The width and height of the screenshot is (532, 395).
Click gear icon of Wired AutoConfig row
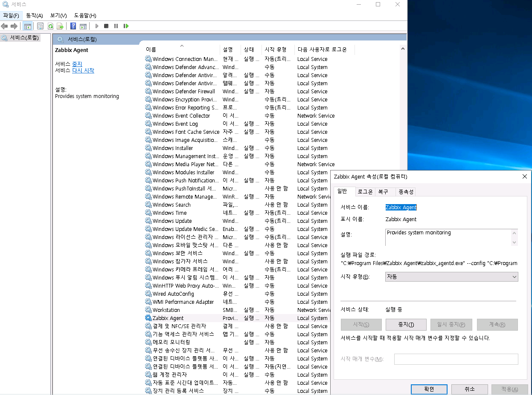pos(148,294)
